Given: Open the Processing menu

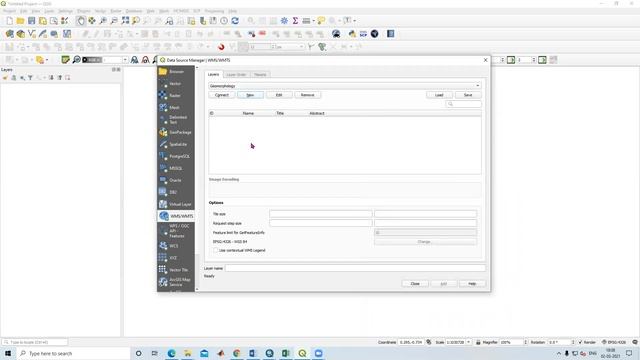Looking at the screenshot, I should [214, 11].
